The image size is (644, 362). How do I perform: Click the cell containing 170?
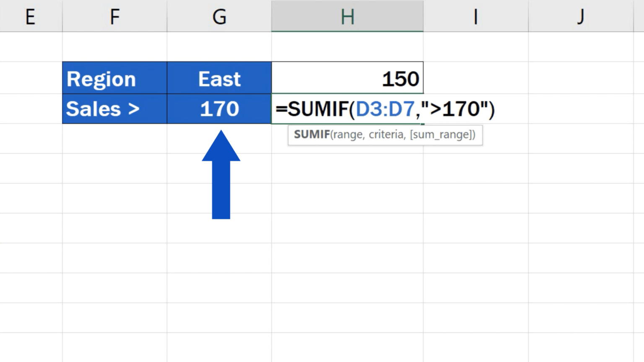(x=219, y=109)
